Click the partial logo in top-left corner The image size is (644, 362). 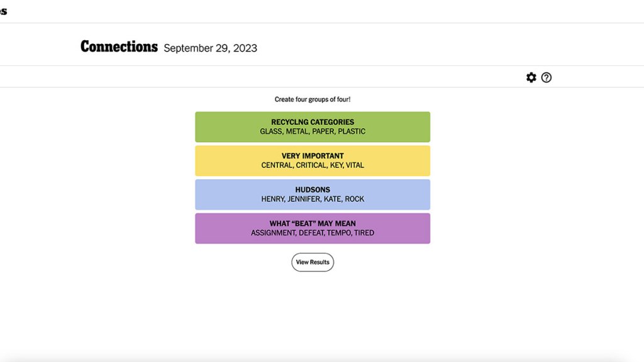pyautogui.click(x=3, y=11)
